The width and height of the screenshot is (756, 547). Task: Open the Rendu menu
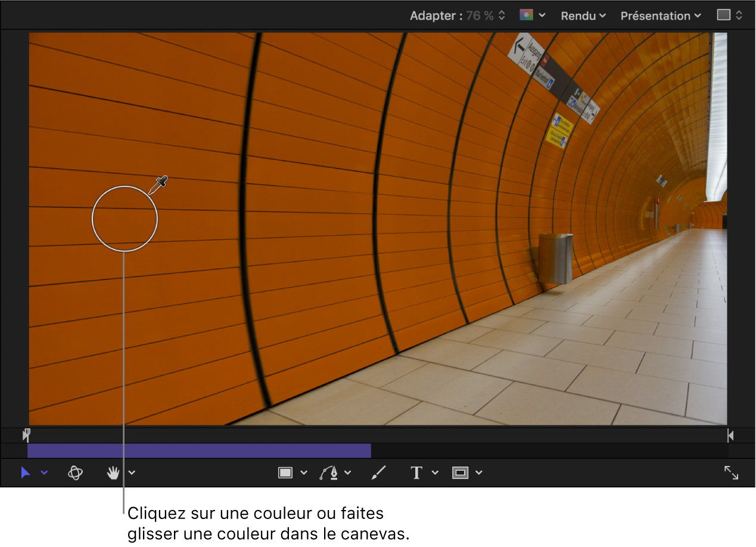point(583,15)
